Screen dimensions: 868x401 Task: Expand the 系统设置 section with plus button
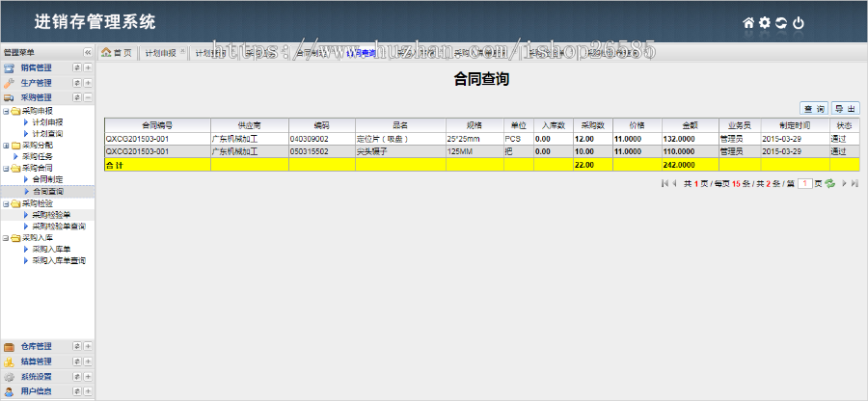88,377
